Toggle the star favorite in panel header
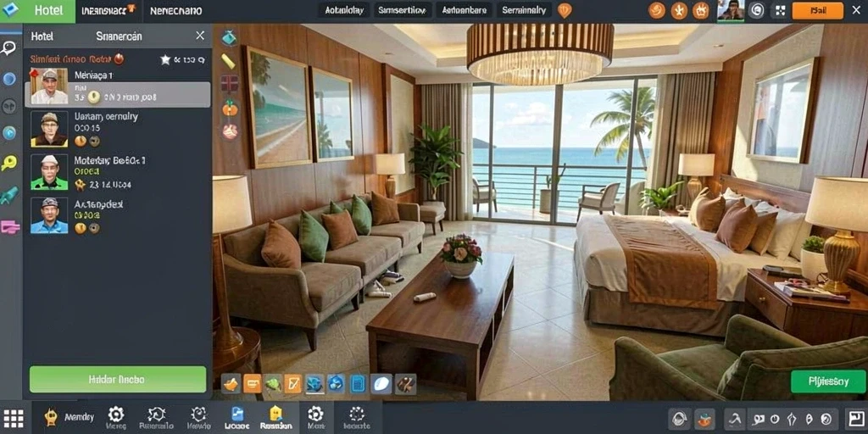This screenshot has height=434, width=868. point(165,59)
